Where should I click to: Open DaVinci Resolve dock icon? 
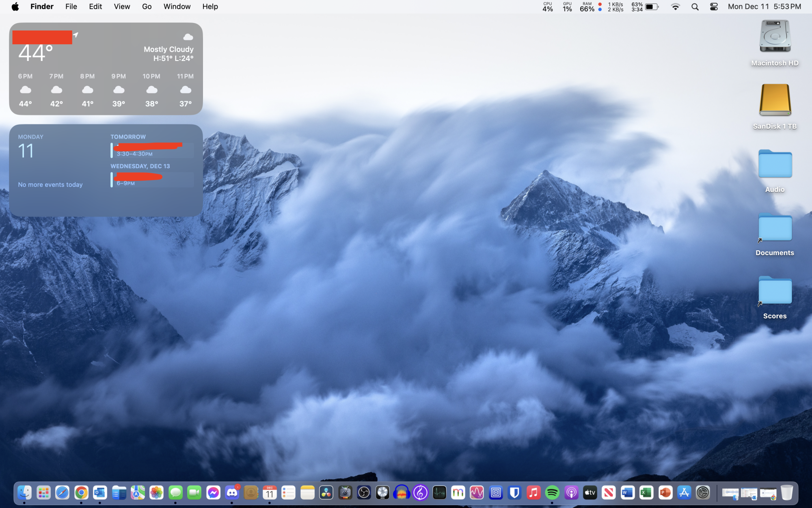click(326, 493)
